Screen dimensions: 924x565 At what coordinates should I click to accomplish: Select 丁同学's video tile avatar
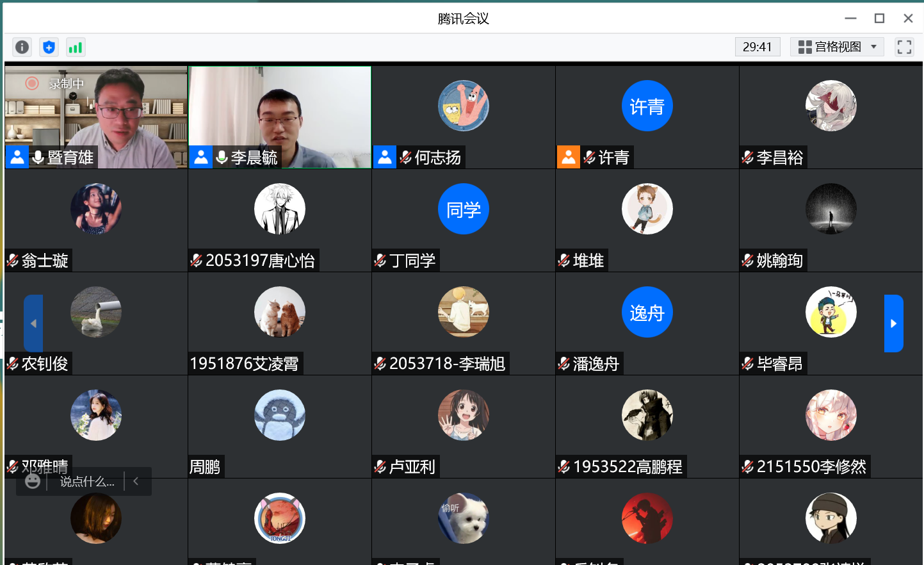tap(463, 209)
